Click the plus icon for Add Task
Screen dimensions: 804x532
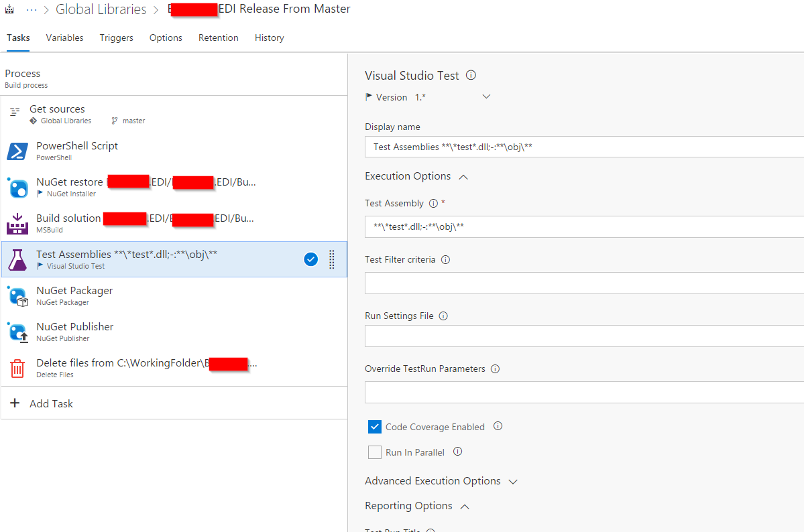[15, 403]
